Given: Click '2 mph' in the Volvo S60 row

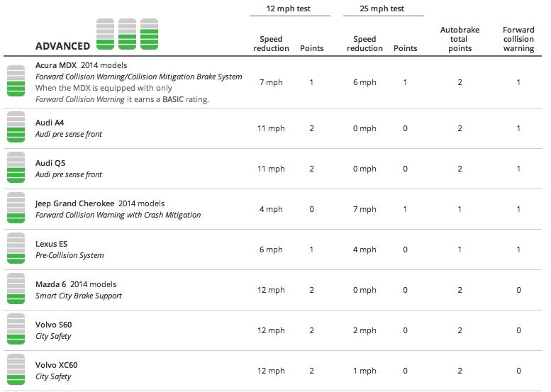Looking at the screenshot, I should [x=364, y=330].
